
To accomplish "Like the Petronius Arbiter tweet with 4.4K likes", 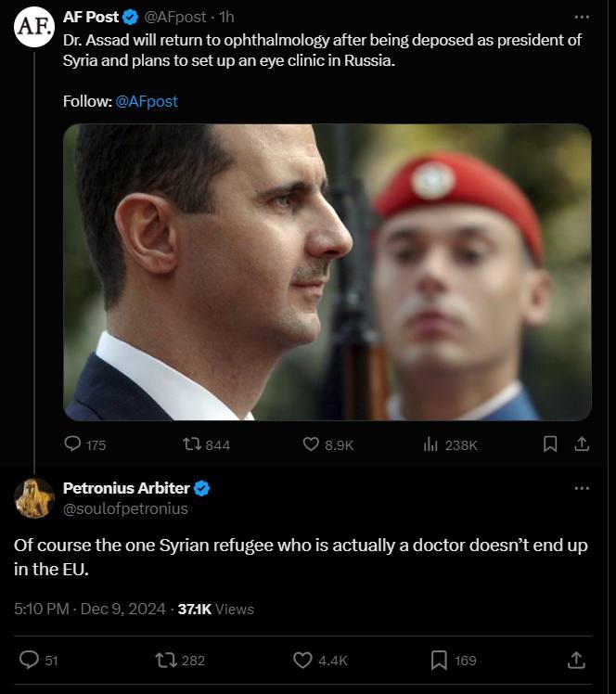I will pos(302,661).
